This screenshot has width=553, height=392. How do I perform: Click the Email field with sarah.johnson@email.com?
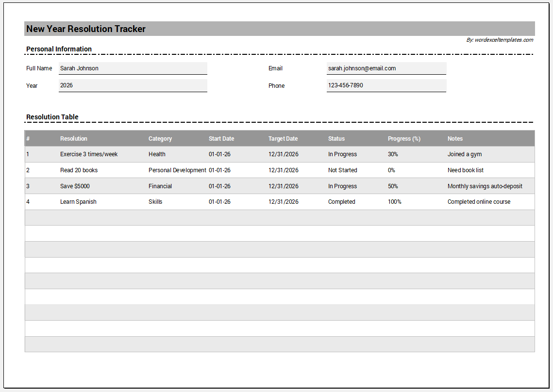click(x=386, y=68)
